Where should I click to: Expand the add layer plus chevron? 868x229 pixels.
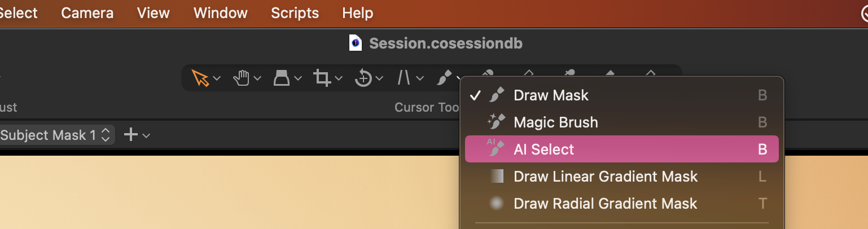(146, 135)
